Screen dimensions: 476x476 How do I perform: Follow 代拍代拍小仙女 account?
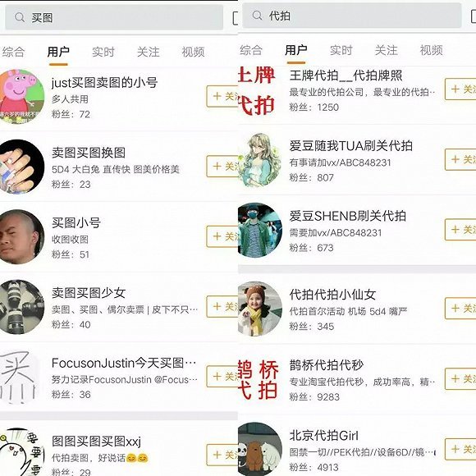[460, 308]
